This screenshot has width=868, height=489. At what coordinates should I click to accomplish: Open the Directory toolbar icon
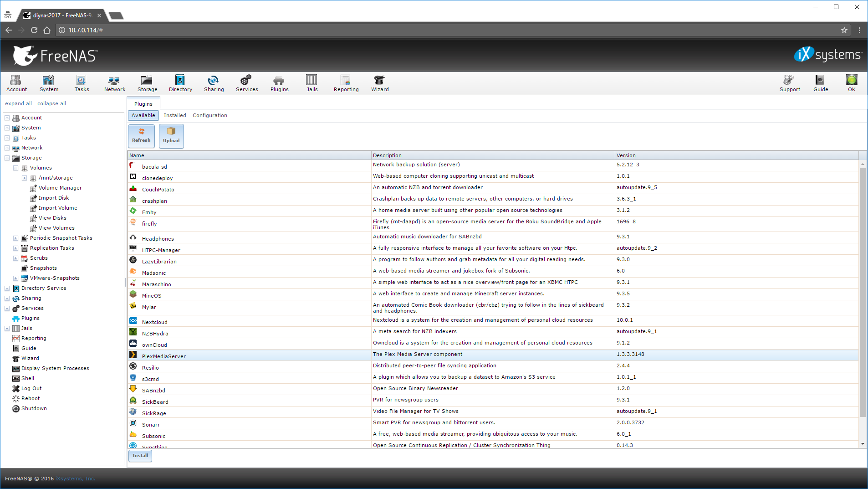pyautogui.click(x=180, y=83)
